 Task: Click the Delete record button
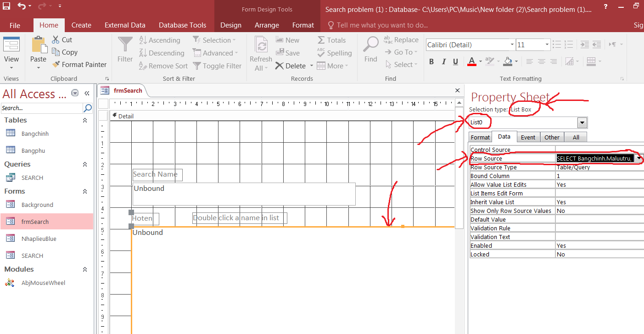point(290,66)
